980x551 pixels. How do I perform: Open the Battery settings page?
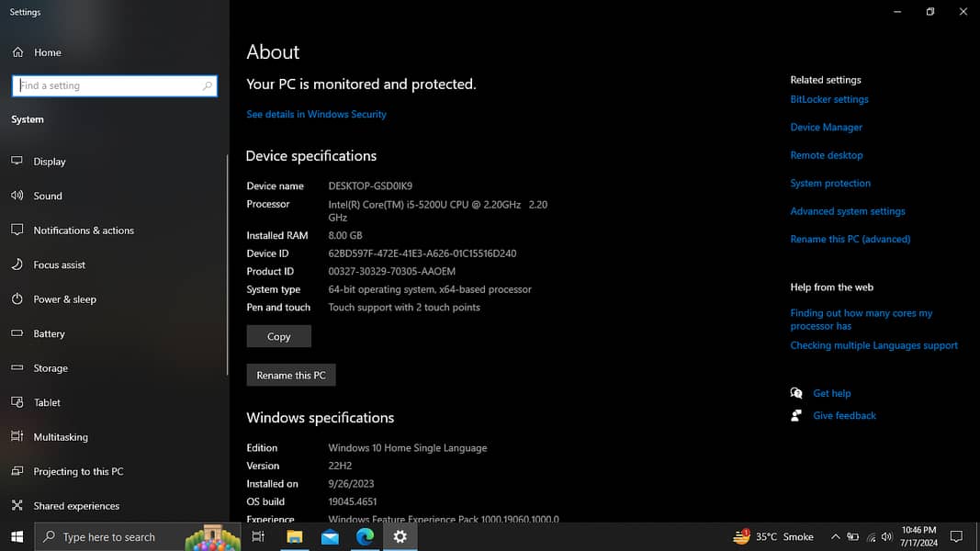coord(49,334)
